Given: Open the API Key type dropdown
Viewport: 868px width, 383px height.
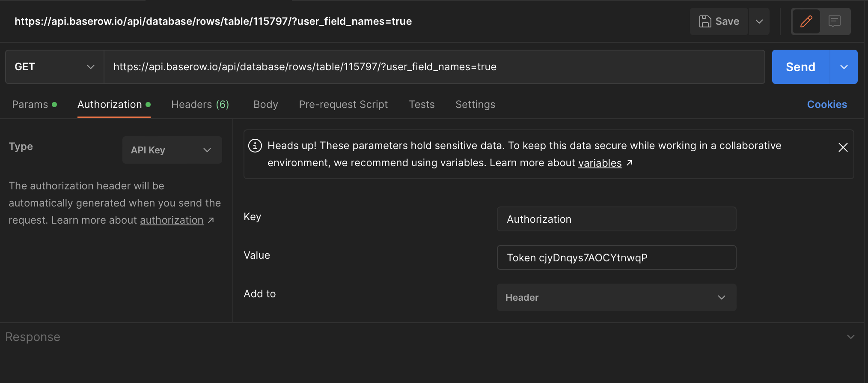Looking at the screenshot, I should pos(172,150).
